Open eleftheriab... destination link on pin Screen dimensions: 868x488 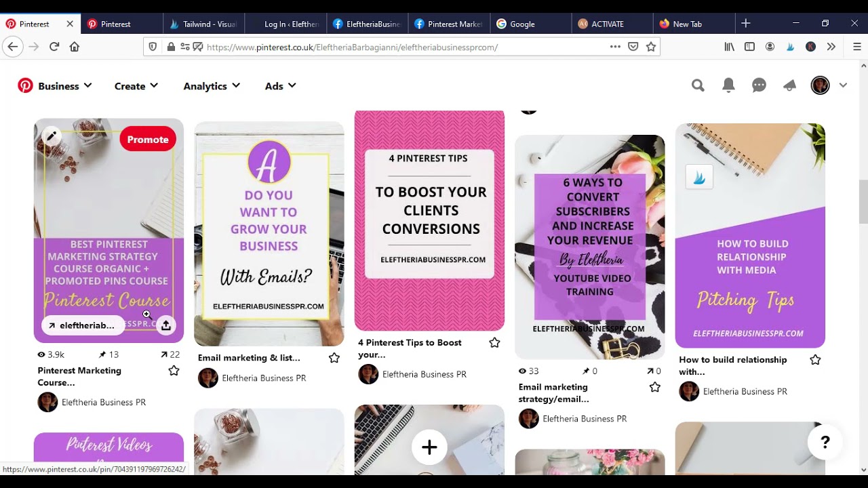tap(83, 325)
